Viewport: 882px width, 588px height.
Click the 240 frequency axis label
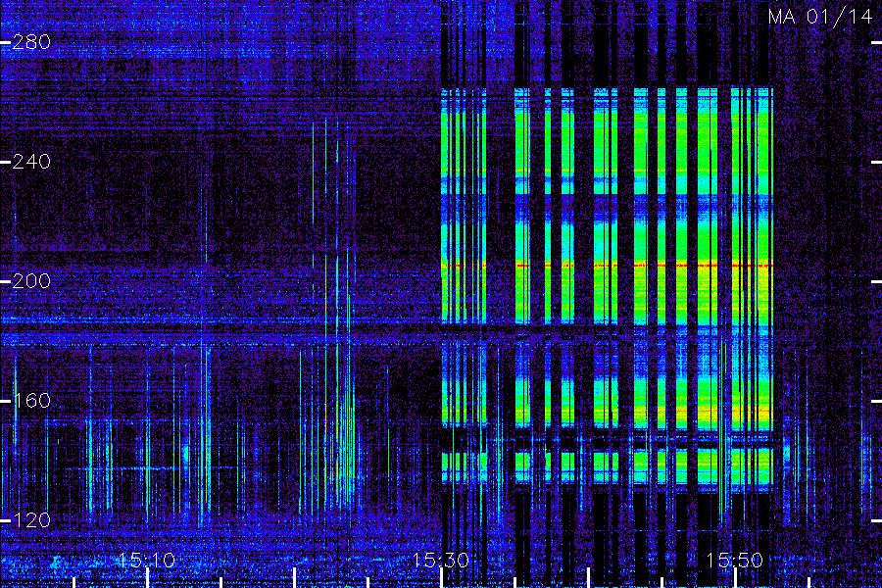(x=31, y=162)
